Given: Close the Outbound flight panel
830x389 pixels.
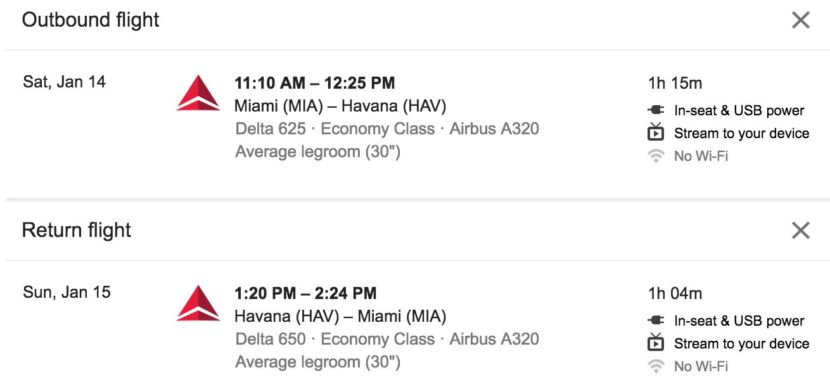Looking at the screenshot, I should click(x=800, y=20).
